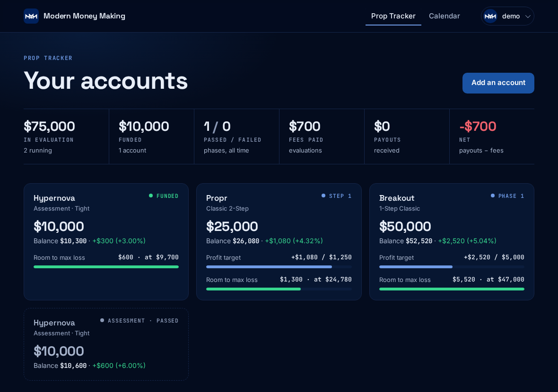The height and width of the screenshot is (392, 558).
Task: Click the STEP 1 status label
Action: 340,196
